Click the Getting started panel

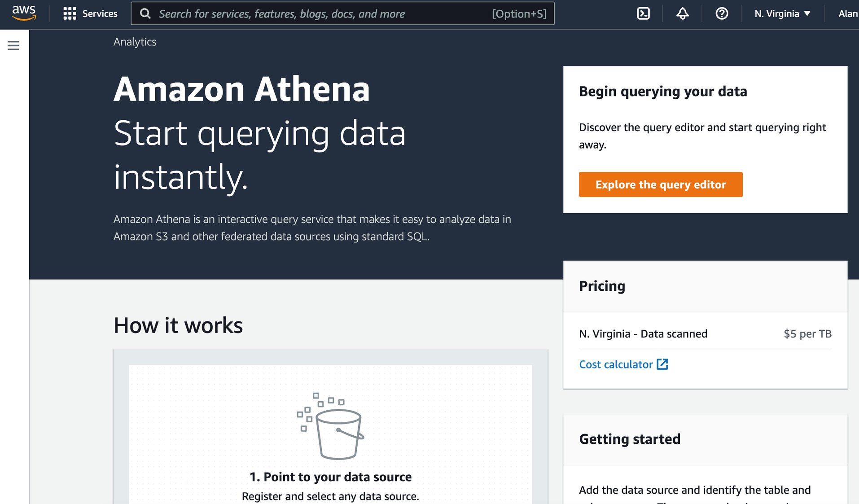pyautogui.click(x=630, y=439)
